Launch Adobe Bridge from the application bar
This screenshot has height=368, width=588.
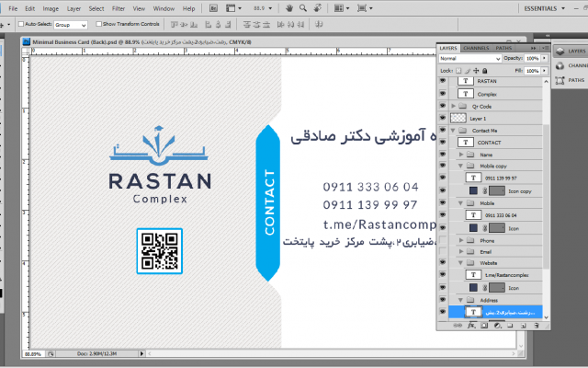click(213, 8)
